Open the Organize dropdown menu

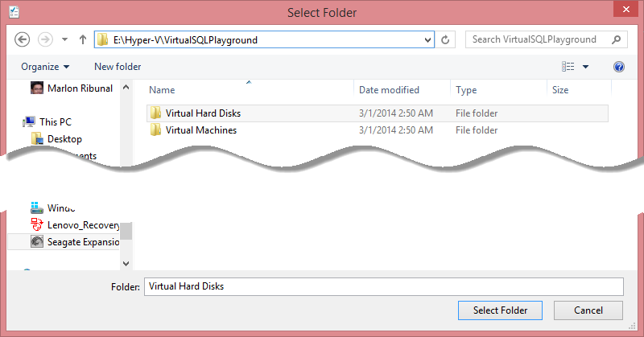(45, 67)
